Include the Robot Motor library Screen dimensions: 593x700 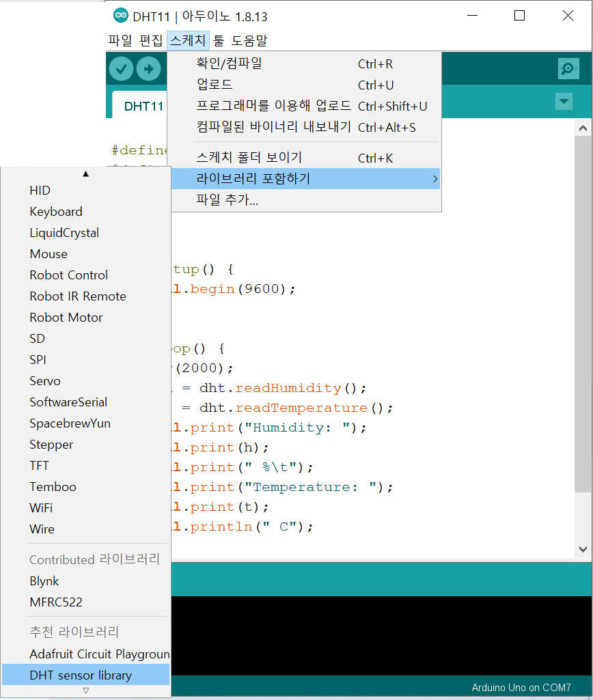(85, 318)
